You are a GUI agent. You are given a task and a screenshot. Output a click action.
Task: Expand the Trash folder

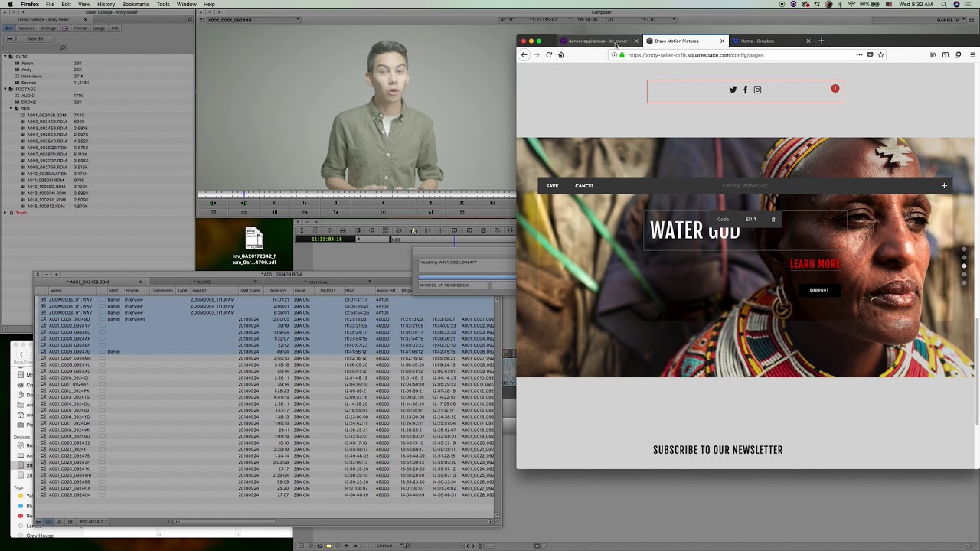(x=5, y=213)
